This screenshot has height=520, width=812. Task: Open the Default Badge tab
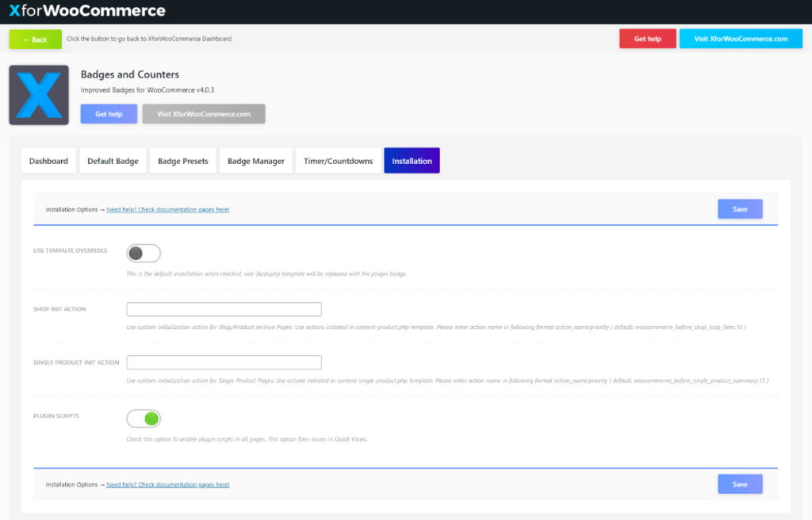pos(113,161)
